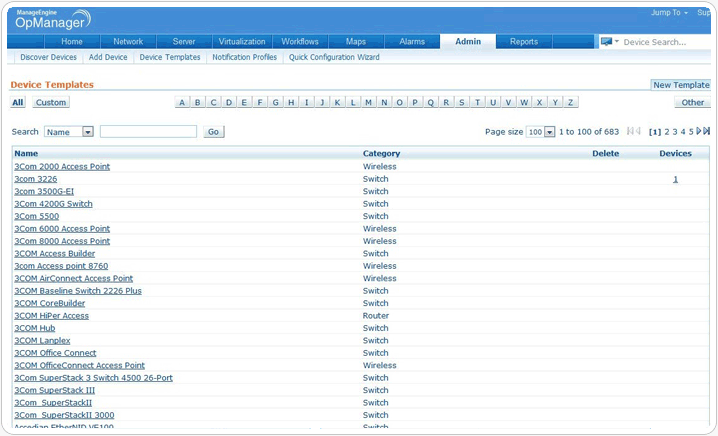Click the Category column header
Image resolution: width=718 pixels, height=436 pixels.
click(x=381, y=153)
